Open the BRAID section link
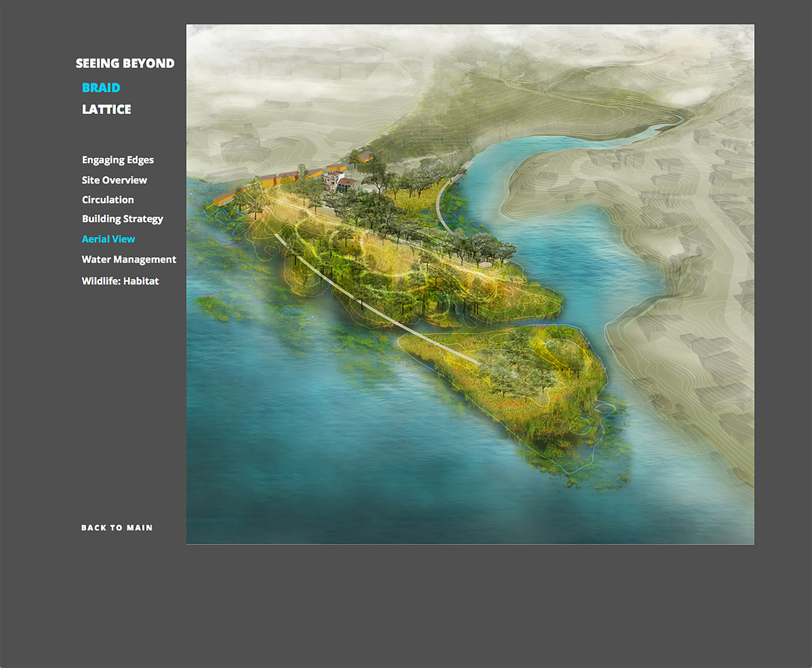Screen dimensions: 812x668 [x=101, y=88]
